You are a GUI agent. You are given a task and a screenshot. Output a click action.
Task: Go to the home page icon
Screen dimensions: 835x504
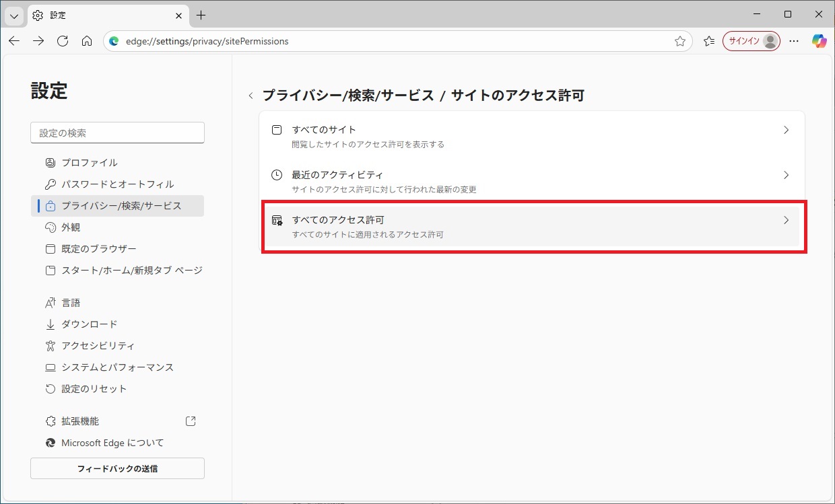coord(87,41)
